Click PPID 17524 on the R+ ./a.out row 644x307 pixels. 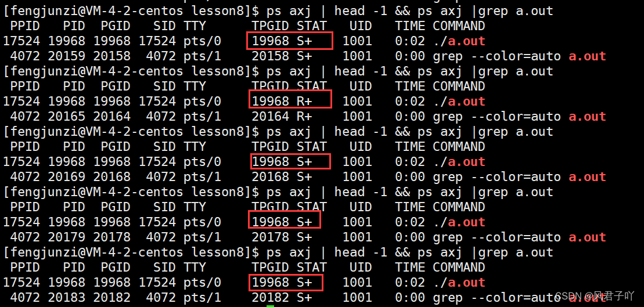[x=21, y=102]
